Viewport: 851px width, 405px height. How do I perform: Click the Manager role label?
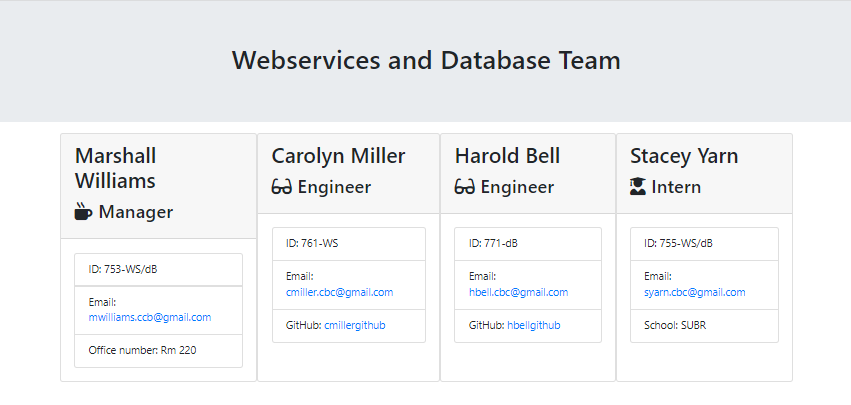136,212
